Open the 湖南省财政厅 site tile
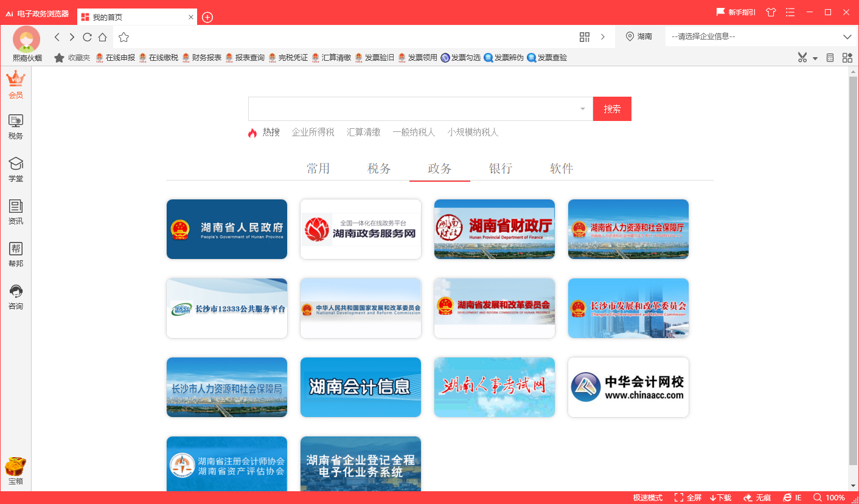 coord(495,229)
